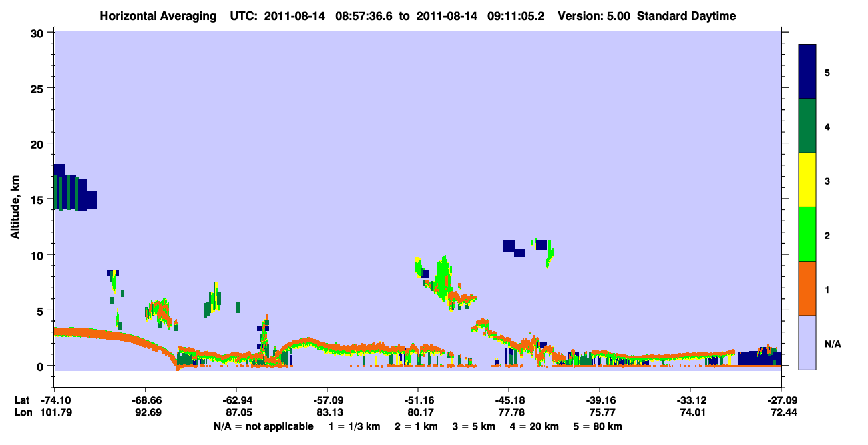This screenshot has height=445, width=868.
Task: Click the legend text 'N/A = not applicable'
Action: coord(264,426)
